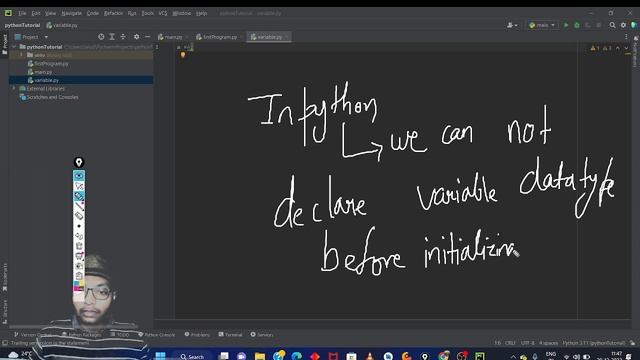Image resolution: width=640 pixels, height=360 pixels.
Task: Open editor tabs more options icon
Action: tap(626, 37)
